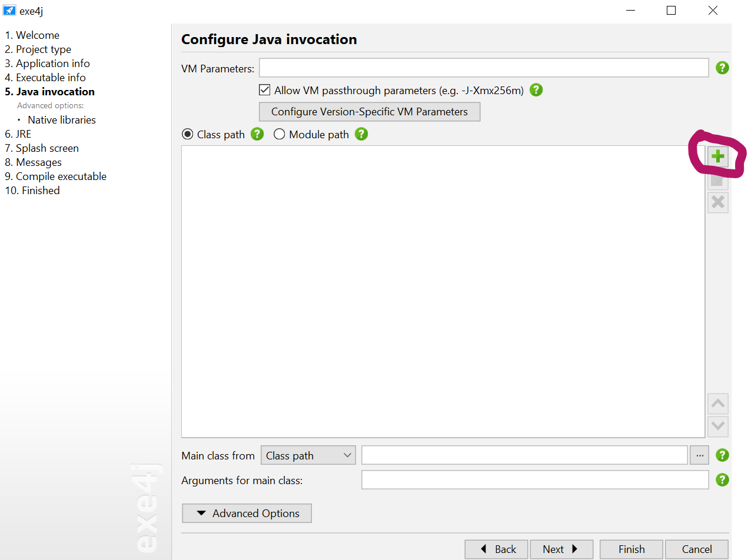Click the Next button
Viewport: 748px width, 560px height.
tap(561, 549)
